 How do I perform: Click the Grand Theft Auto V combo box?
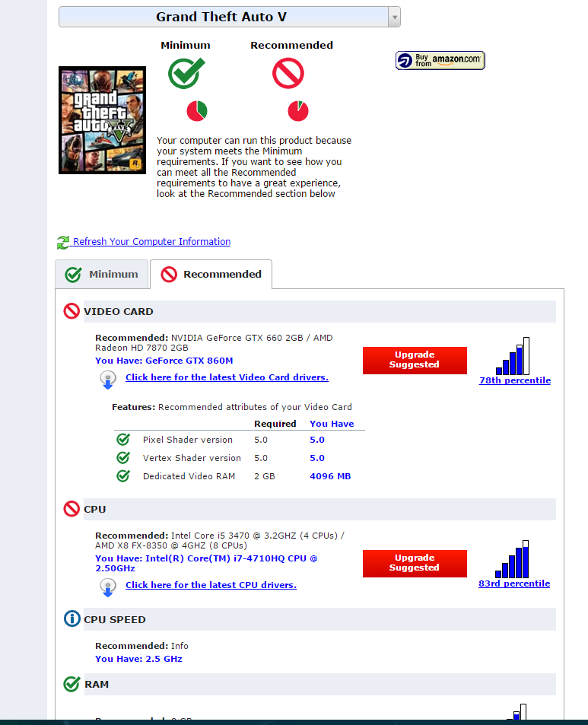(x=229, y=17)
